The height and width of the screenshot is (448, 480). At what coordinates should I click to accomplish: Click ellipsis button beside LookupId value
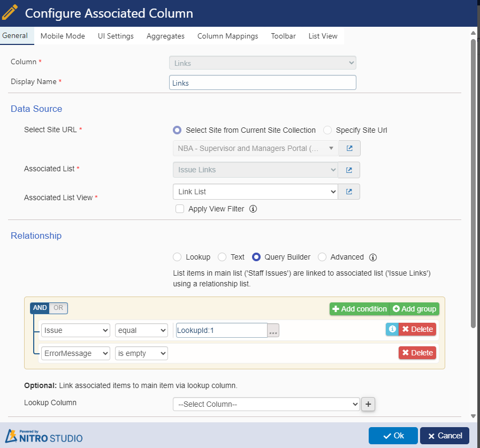click(x=273, y=331)
